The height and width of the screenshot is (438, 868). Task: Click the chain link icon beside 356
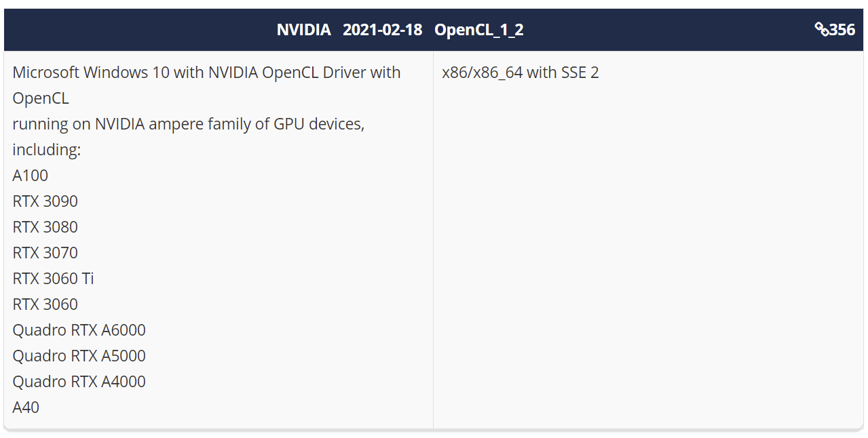pyautogui.click(x=821, y=29)
